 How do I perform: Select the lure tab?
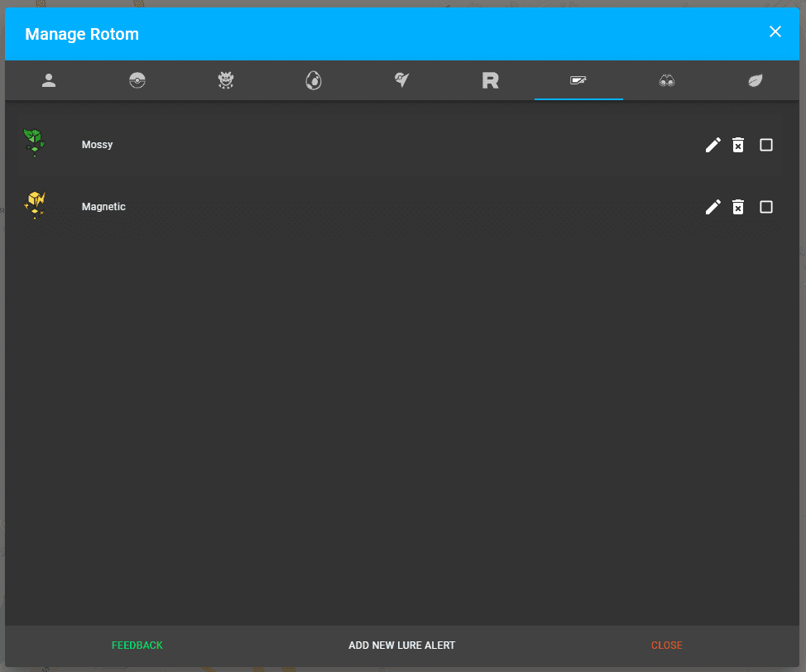pyautogui.click(x=578, y=80)
